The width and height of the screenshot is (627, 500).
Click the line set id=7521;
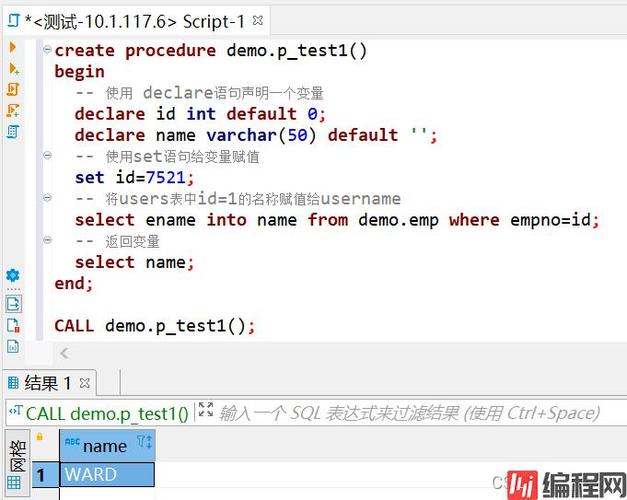(134, 178)
